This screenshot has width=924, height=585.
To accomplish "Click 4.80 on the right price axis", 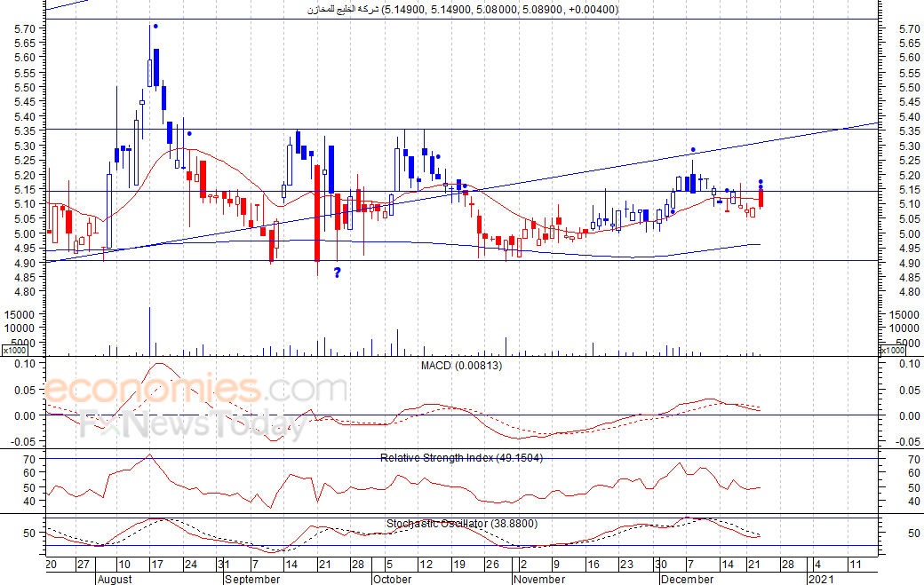I will tap(910, 292).
